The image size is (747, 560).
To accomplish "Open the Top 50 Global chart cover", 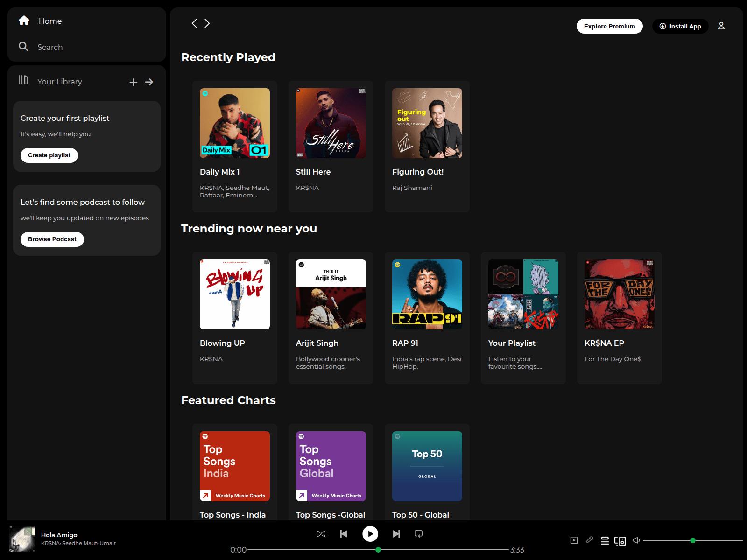I will 427,466.
